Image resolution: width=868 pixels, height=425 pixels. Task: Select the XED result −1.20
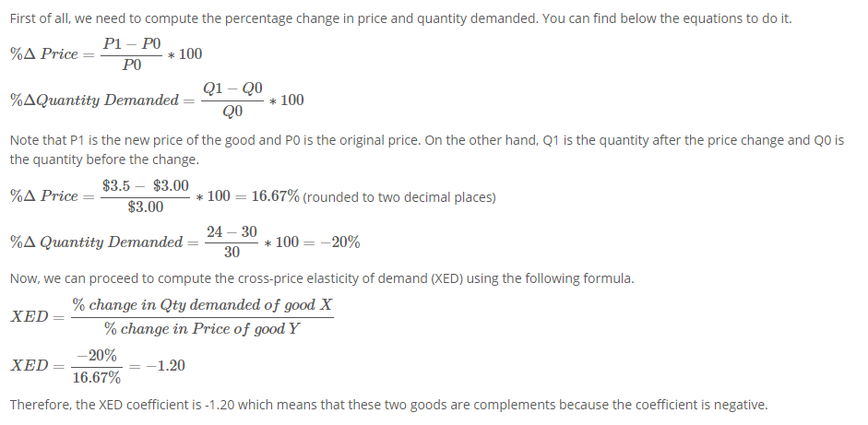point(165,366)
